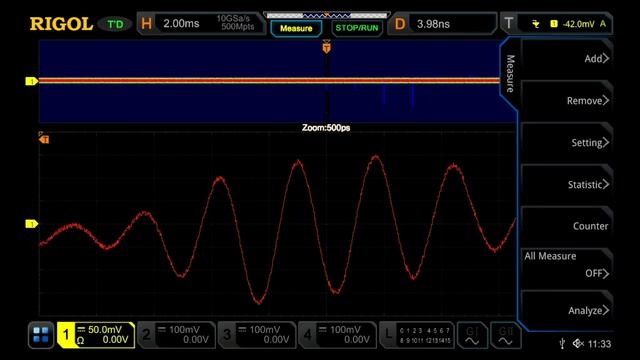Open the Analyze submenu

pos(567,310)
